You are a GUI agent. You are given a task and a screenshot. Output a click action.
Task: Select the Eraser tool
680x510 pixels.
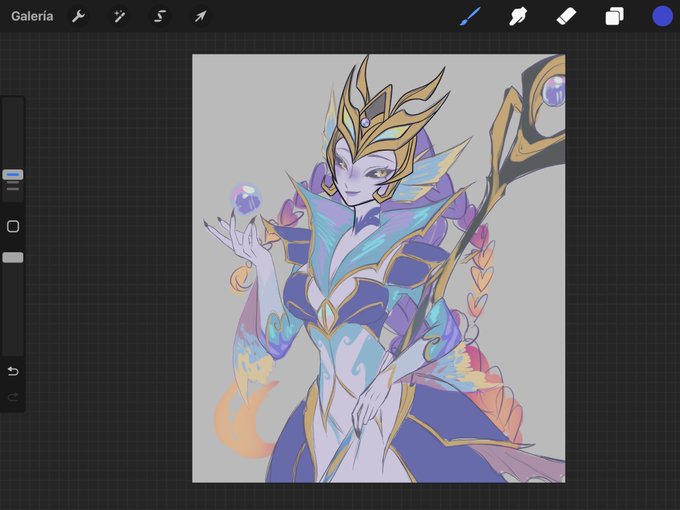click(x=566, y=16)
